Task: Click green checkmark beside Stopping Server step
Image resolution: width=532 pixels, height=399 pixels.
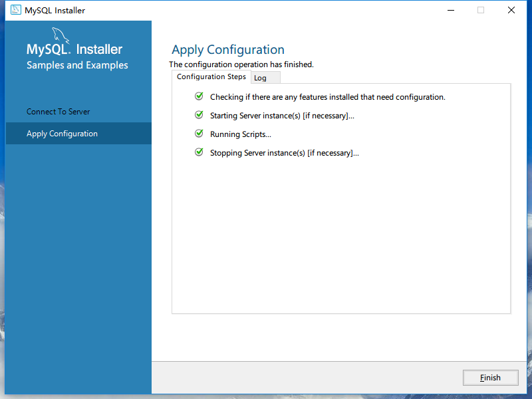Action: 199,152
